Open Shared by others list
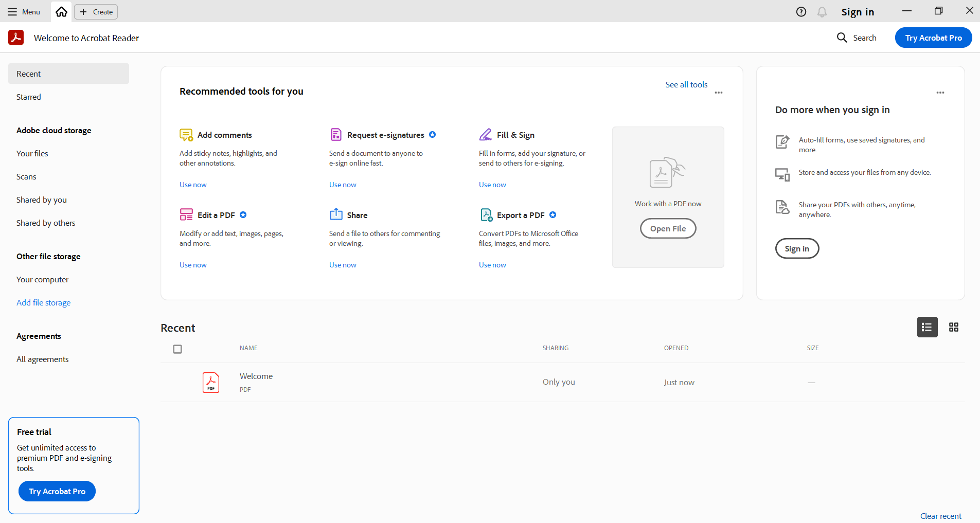 click(x=46, y=223)
